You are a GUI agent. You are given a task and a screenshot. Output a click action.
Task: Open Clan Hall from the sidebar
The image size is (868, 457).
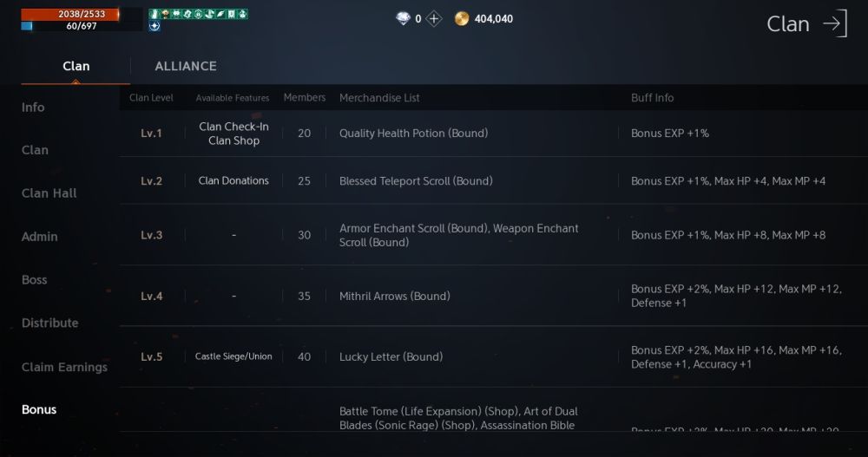[49, 193]
